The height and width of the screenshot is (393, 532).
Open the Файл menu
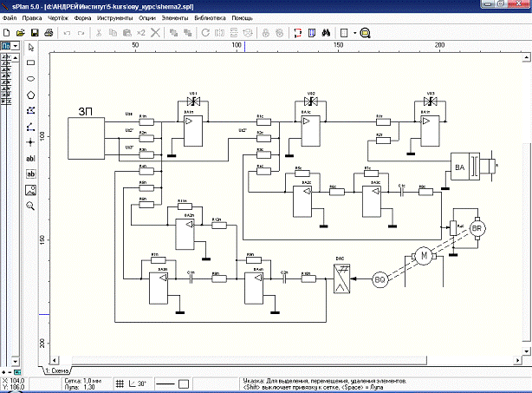click(10, 17)
